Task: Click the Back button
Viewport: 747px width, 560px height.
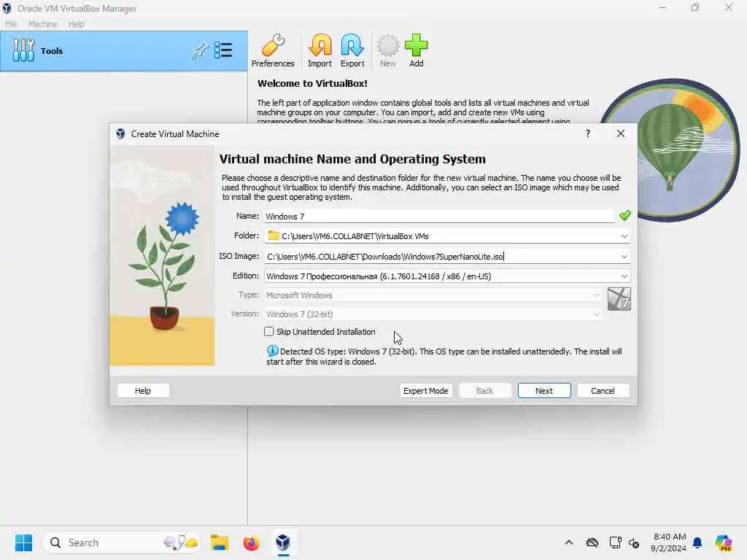Action: 484,391
